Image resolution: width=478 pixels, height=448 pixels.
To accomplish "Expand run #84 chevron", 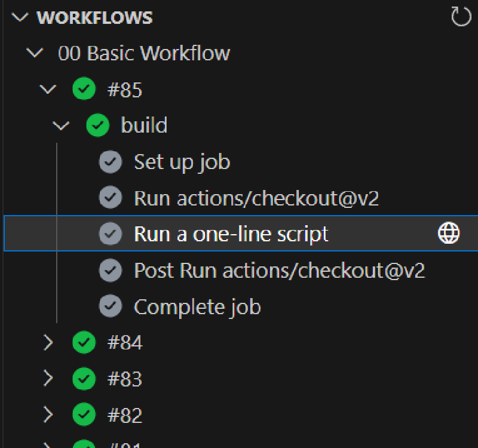I will pos(48,343).
